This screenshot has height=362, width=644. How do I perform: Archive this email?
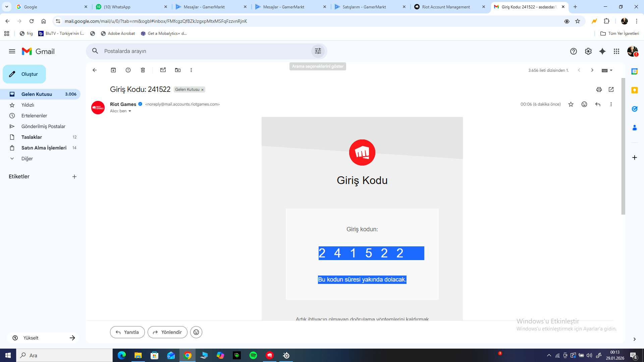113,70
